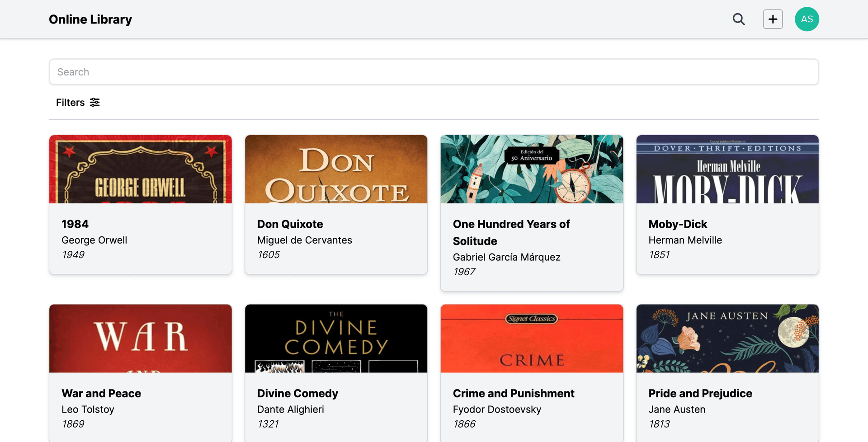Open the Pride and Prejudice cover
This screenshot has height=442, width=868.
[x=728, y=339]
